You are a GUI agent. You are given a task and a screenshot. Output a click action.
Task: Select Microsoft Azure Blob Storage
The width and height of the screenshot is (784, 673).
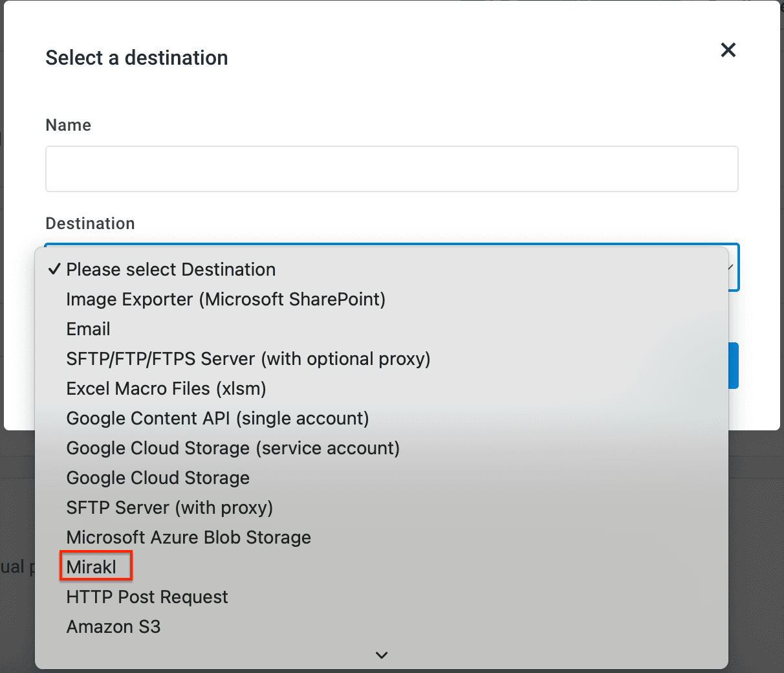(188, 537)
